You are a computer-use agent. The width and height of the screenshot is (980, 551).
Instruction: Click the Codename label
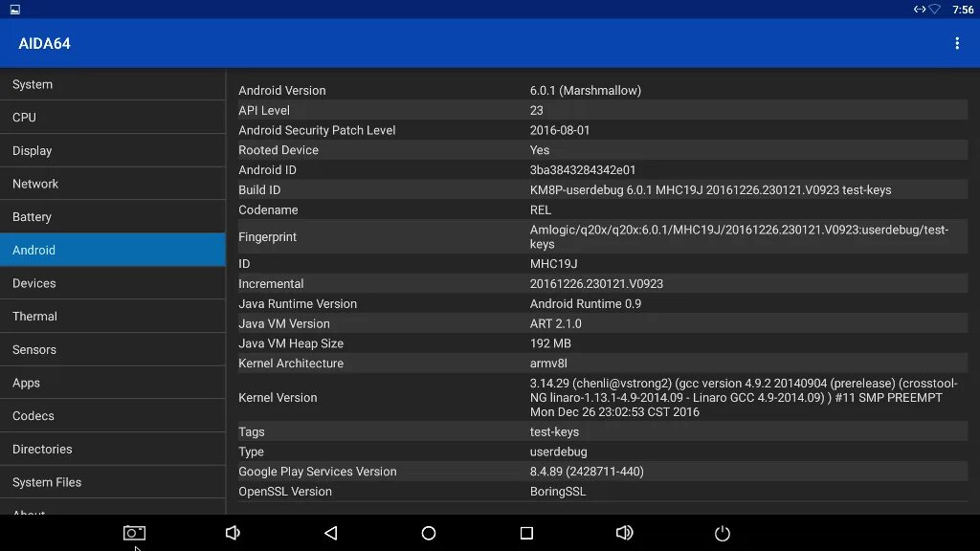coord(268,209)
